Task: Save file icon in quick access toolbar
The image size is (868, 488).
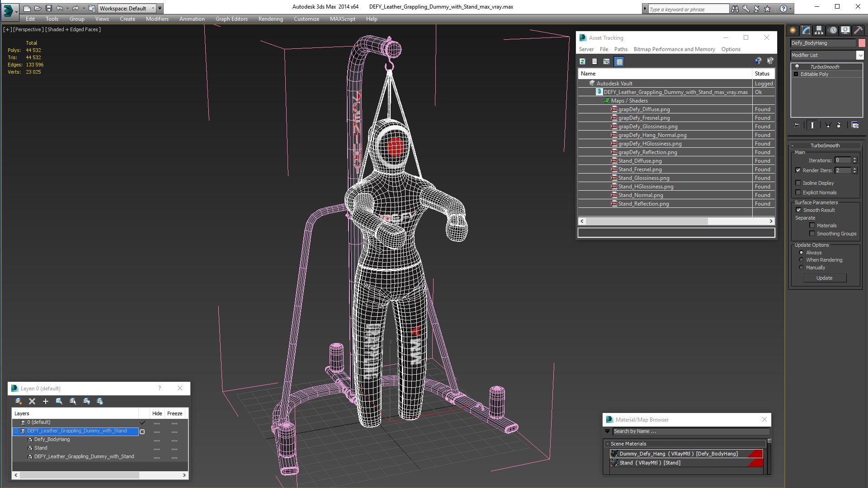Action: [49, 8]
